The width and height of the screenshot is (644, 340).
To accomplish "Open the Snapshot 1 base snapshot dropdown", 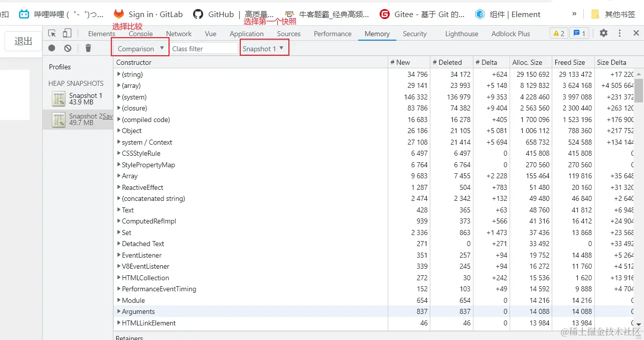I will point(264,49).
